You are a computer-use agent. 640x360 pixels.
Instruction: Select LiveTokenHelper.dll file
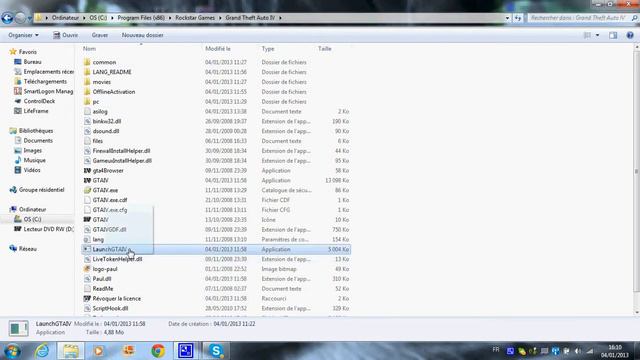pyautogui.click(x=118, y=259)
